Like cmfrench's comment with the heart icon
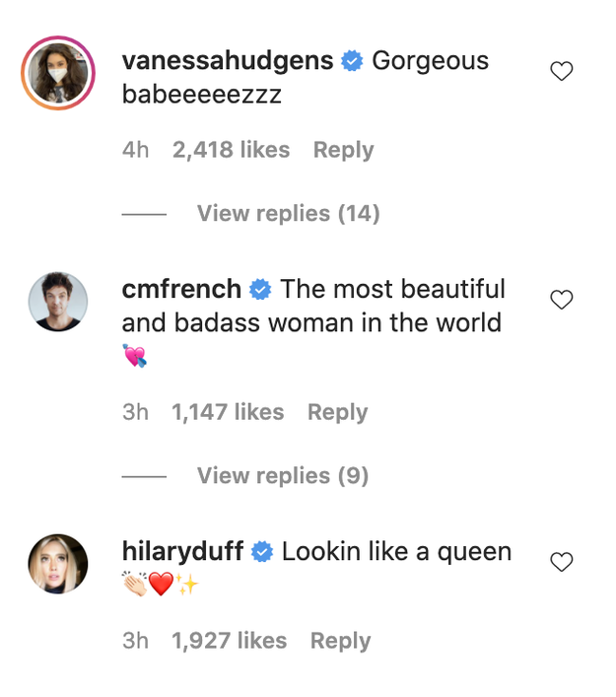Image resolution: width=616 pixels, height=697 pixels. click(561, 300)
